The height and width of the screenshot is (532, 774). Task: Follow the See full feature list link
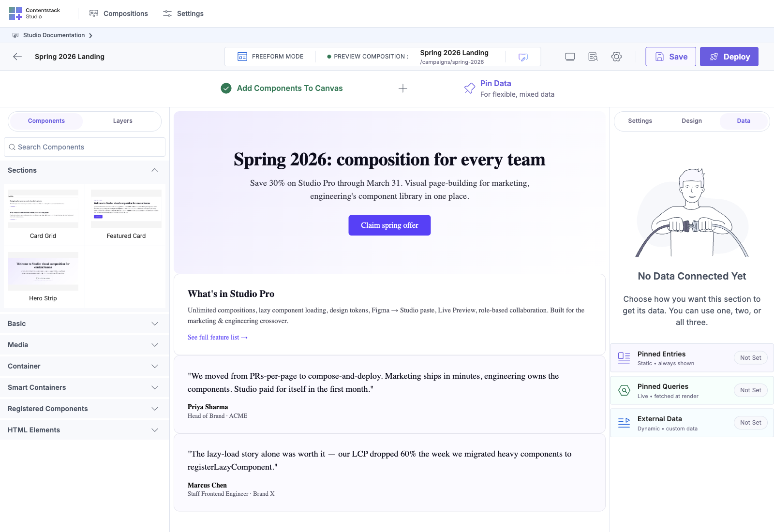tap(218, 337)
